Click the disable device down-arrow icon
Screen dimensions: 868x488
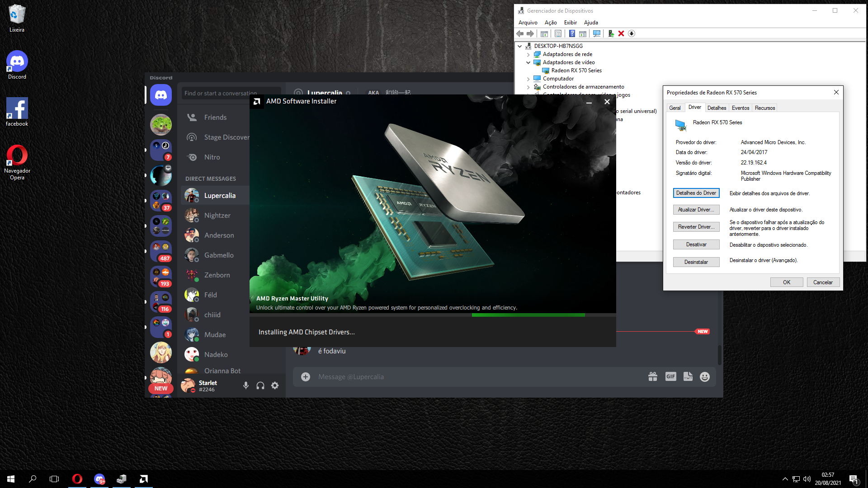click(x=632, y=33)
